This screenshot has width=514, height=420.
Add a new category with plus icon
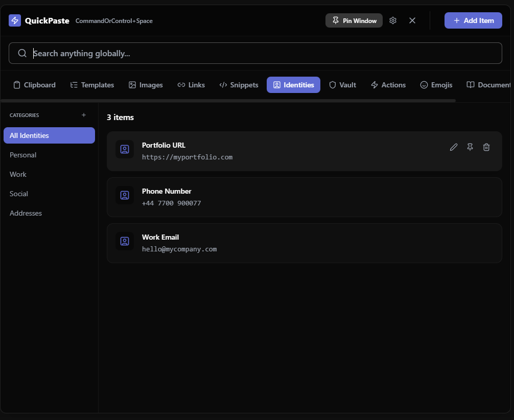84,115
